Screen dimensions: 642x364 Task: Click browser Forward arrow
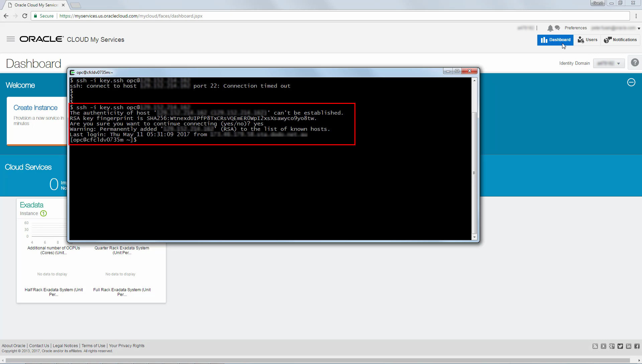click(x=15, y=16)
